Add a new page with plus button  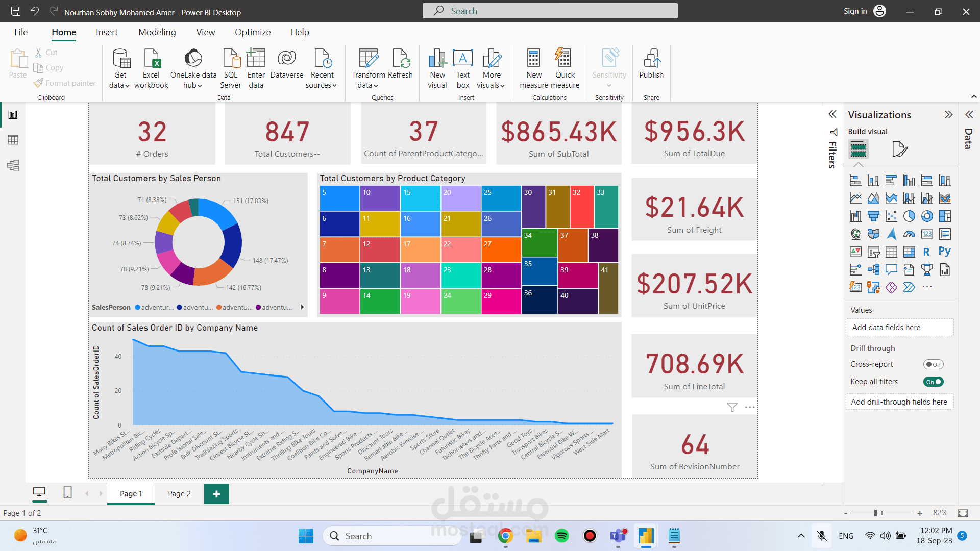(216, 494)
